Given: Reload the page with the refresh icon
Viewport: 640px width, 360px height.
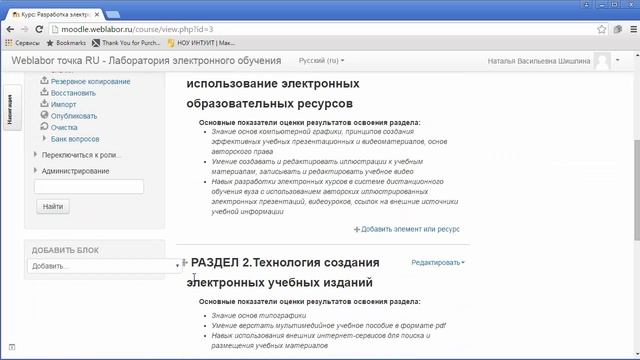Looking at the screenshot, I should tap(39, 29).
